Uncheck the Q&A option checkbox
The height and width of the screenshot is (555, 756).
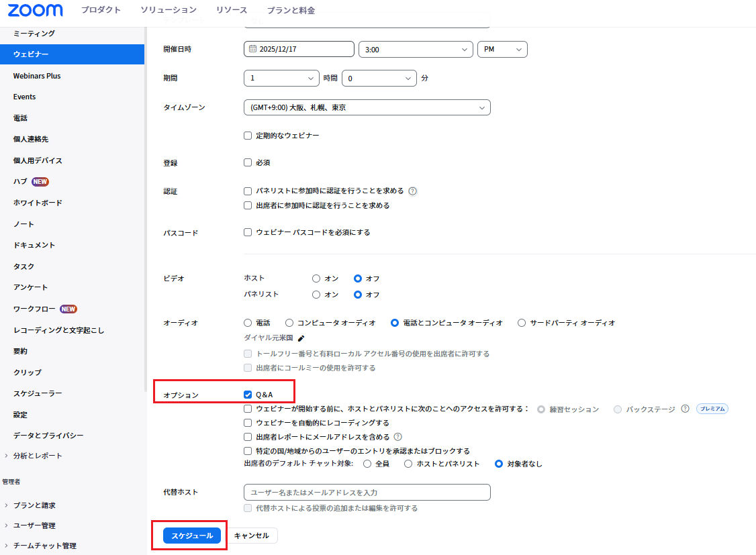click(x=248, y=395)
